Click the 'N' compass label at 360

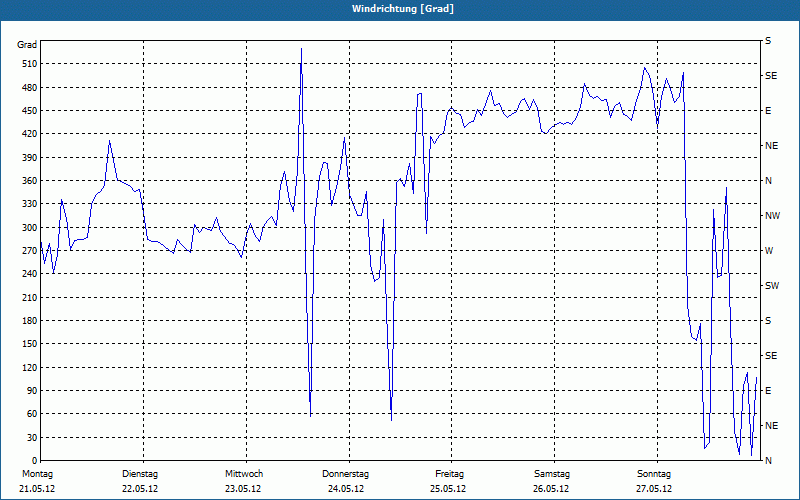pyautogui.click(x=769, y=181)
